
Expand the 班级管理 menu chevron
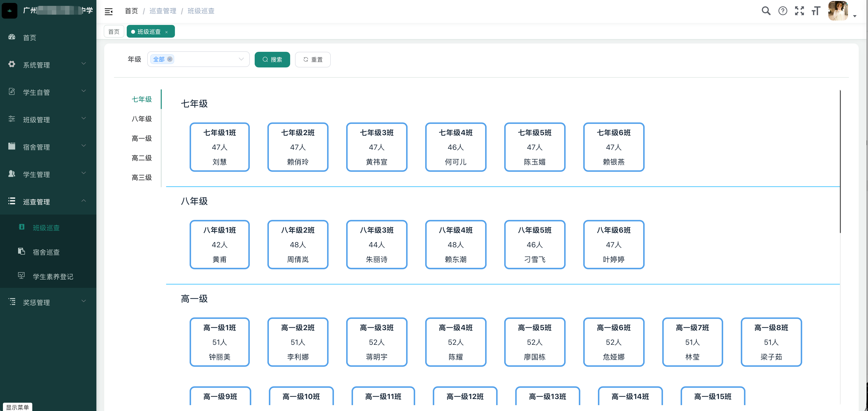tap(84, 119)
